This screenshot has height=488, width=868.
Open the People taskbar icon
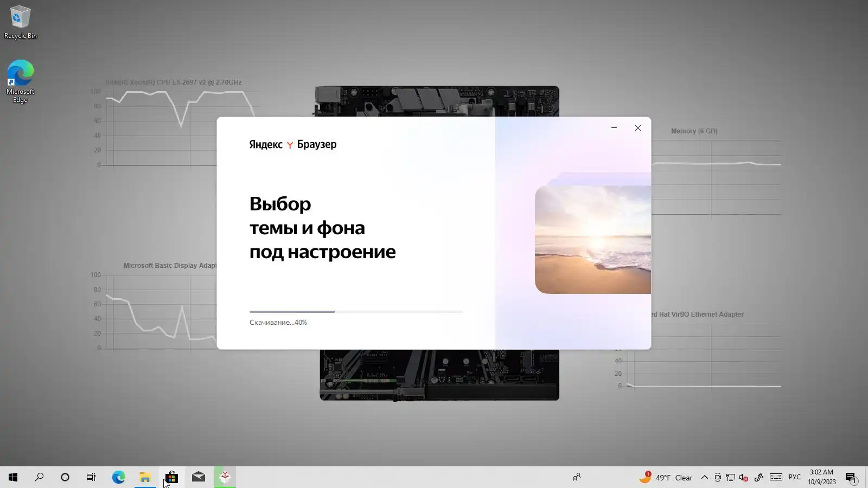577,477
